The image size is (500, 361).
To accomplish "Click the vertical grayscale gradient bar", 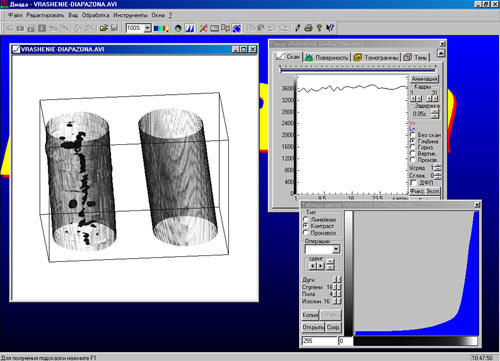I will click(348, 273).
